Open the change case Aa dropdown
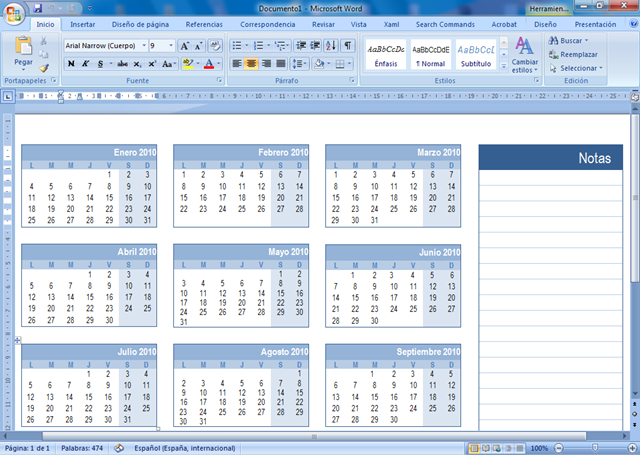640x455 pixels. click(x=169, y=64)
